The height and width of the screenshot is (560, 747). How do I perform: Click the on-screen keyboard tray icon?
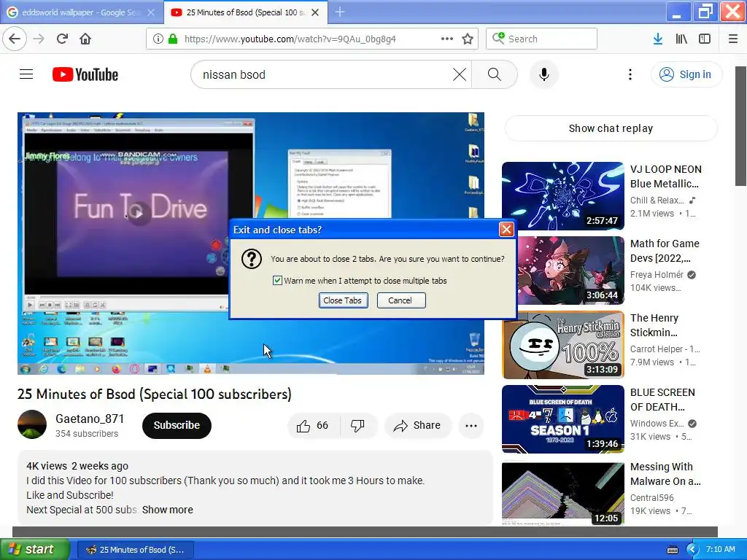[672, 550]
